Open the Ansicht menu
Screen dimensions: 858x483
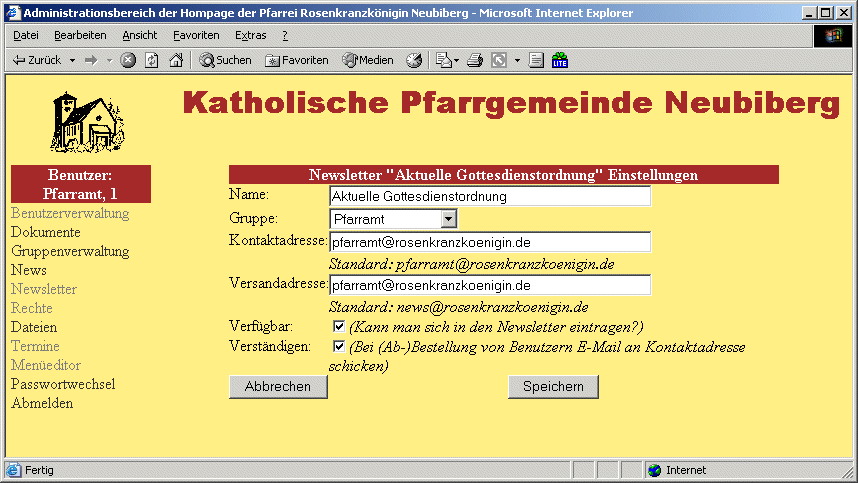coord(140,36)
